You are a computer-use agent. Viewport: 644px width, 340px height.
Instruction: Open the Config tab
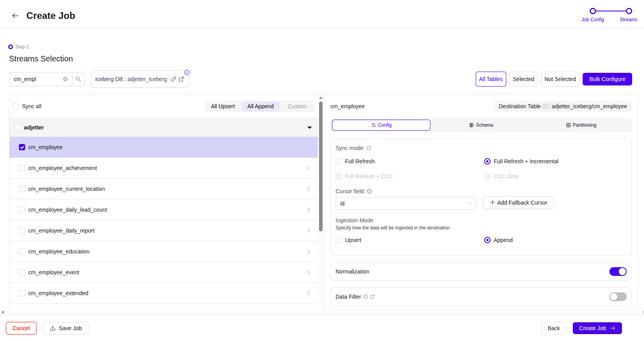pos(381,125)
